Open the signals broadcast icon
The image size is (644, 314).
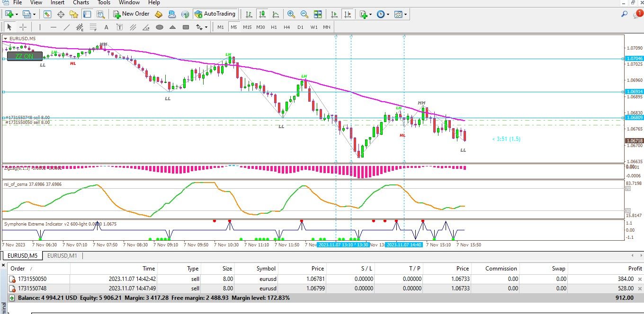click(x=185, y=14)
